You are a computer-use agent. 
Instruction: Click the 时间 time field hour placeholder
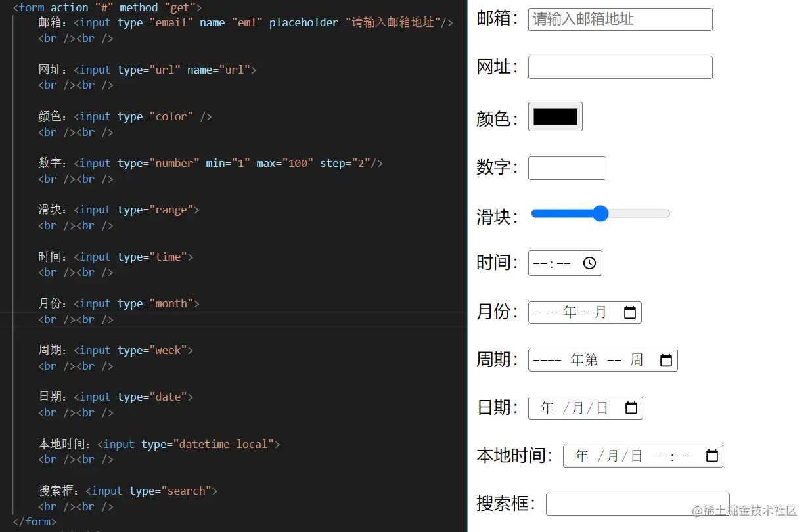(x=540, y=263)
